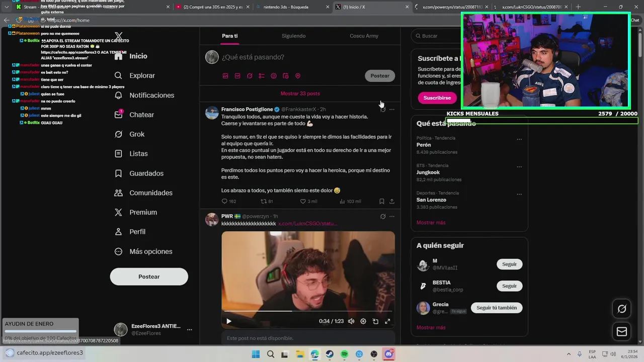
Task: View stats 103 mil on Francisco's post
Action: click(x=350, y=201)
